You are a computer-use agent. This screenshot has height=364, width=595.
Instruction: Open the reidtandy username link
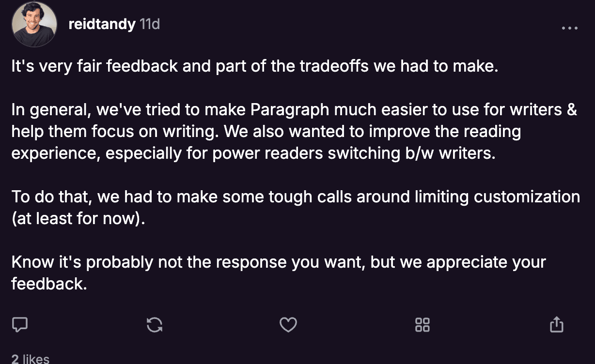(x=102, y=24)
